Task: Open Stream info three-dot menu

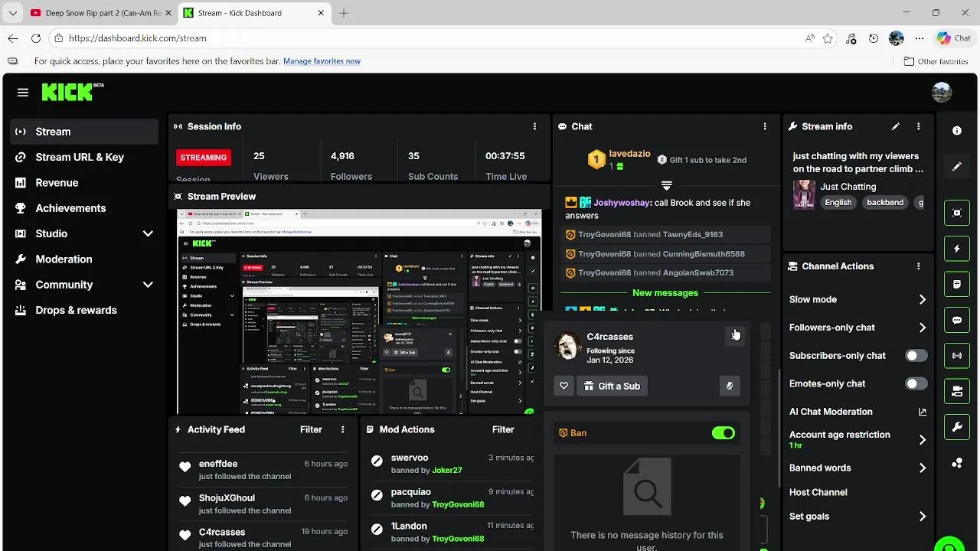Action: [918, 126]
